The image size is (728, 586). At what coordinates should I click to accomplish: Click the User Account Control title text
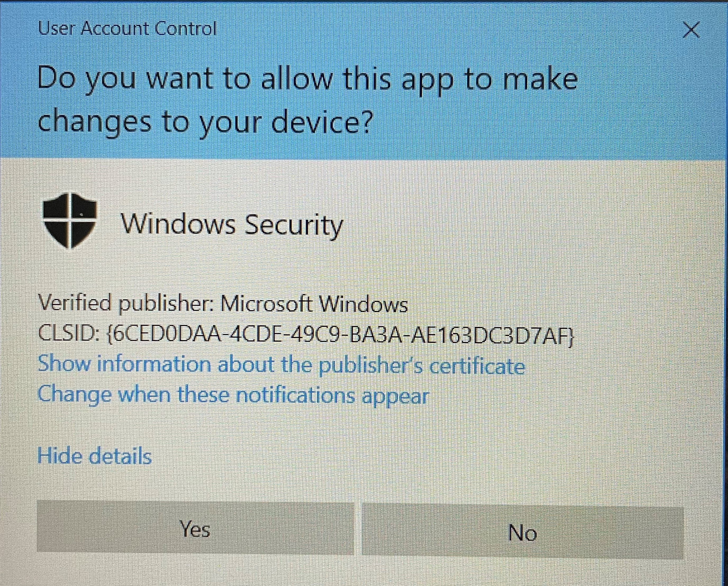pyautogui.click(x=127, y=28)
